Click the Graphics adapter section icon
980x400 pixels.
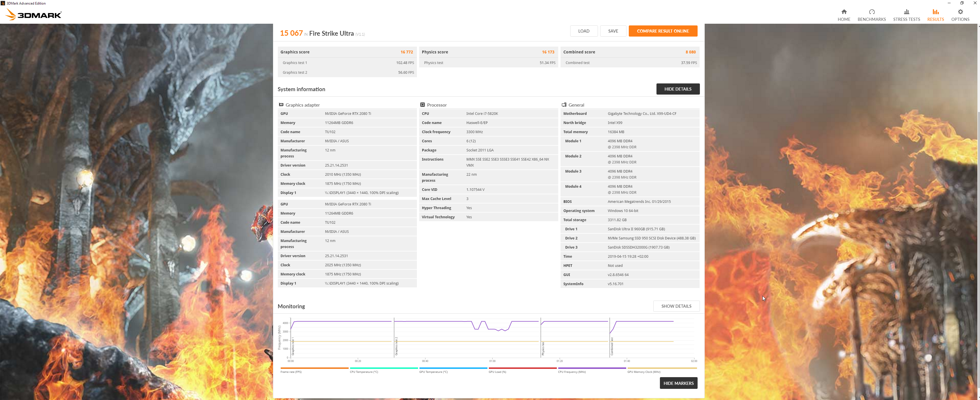(x=281, y=105)
